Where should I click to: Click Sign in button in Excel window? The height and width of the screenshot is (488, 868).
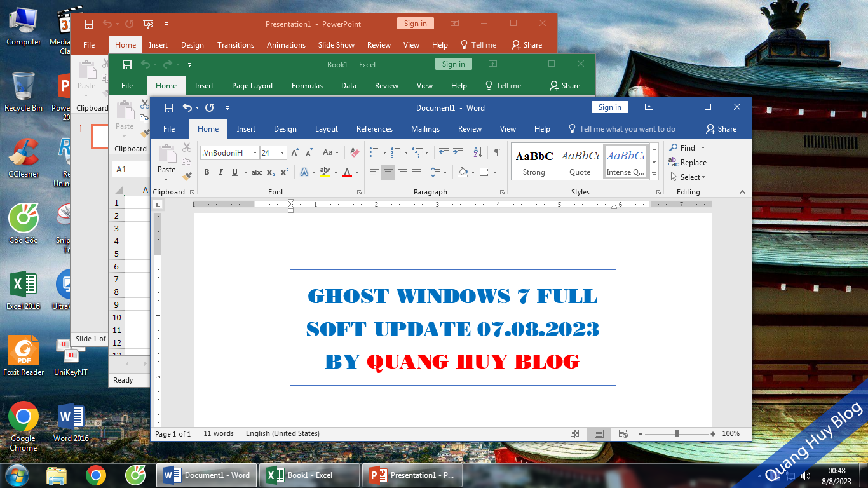tap(453, 64)
